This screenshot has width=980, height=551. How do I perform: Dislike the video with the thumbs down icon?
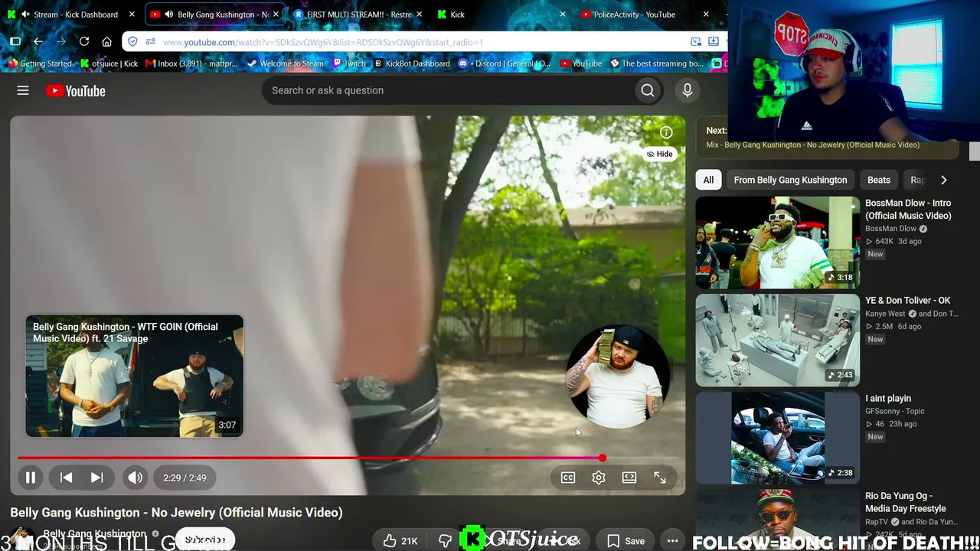click(x=445, y=541)
